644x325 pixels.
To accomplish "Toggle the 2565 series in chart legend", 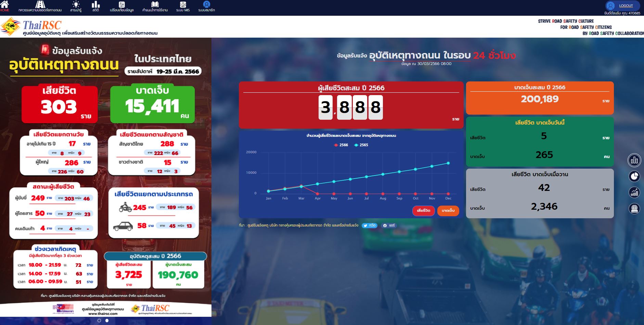I will click(x=361, y=145).
